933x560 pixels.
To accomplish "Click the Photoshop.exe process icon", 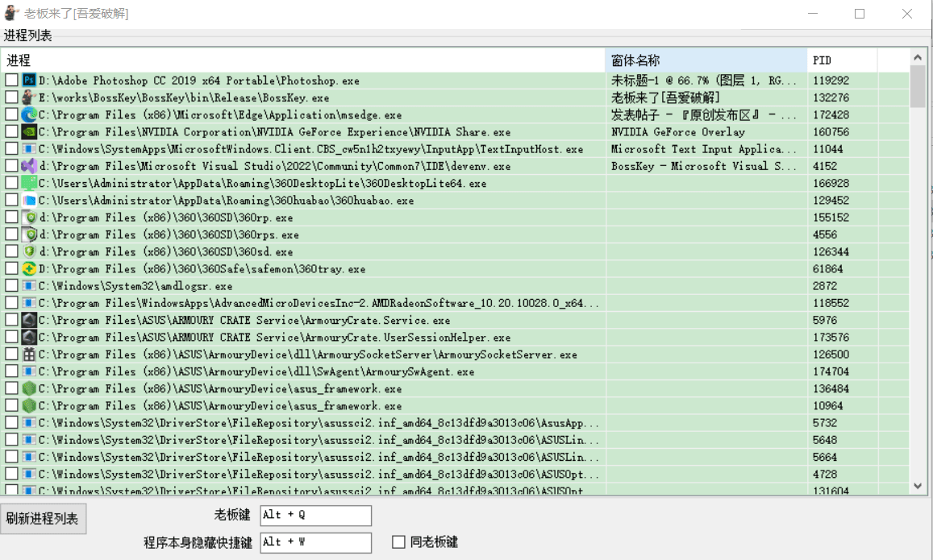I will coord(29,81).
